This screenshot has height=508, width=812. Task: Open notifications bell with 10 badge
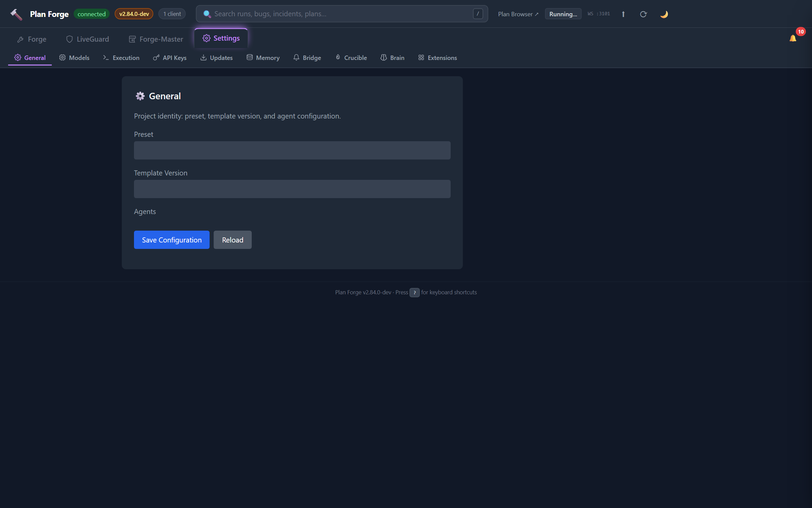[793, 38]
